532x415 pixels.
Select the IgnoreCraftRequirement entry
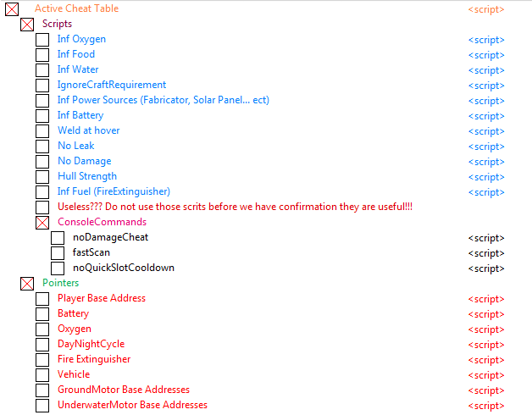(x=112, y=85)
